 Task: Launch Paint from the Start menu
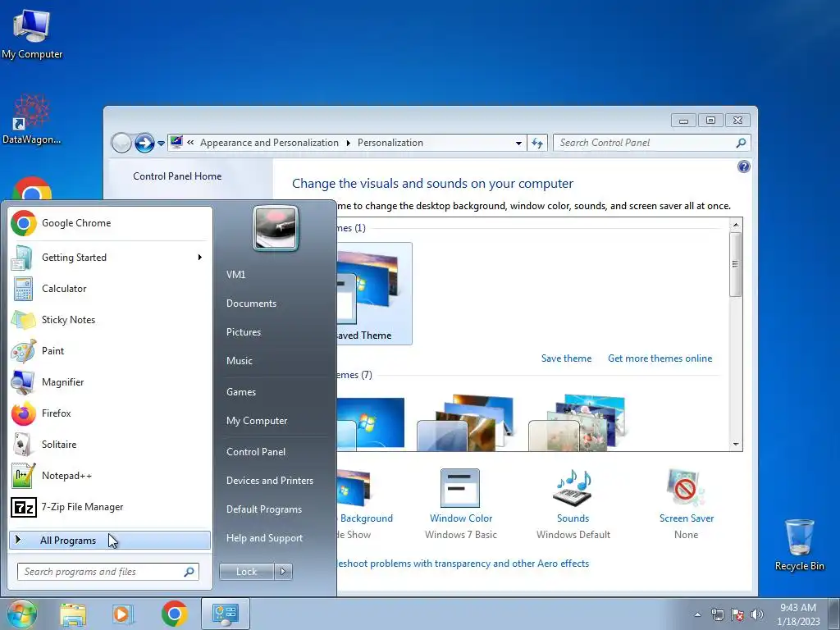(x=110, y=351)
